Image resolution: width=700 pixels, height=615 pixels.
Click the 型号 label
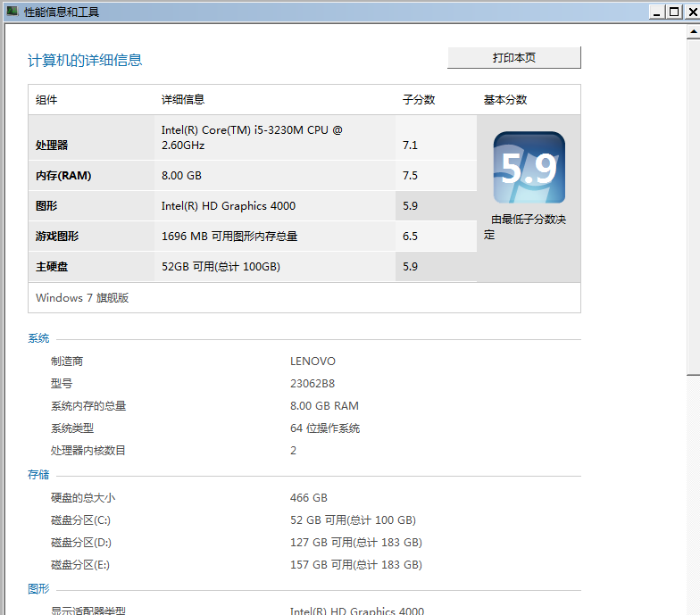(62, 384)
